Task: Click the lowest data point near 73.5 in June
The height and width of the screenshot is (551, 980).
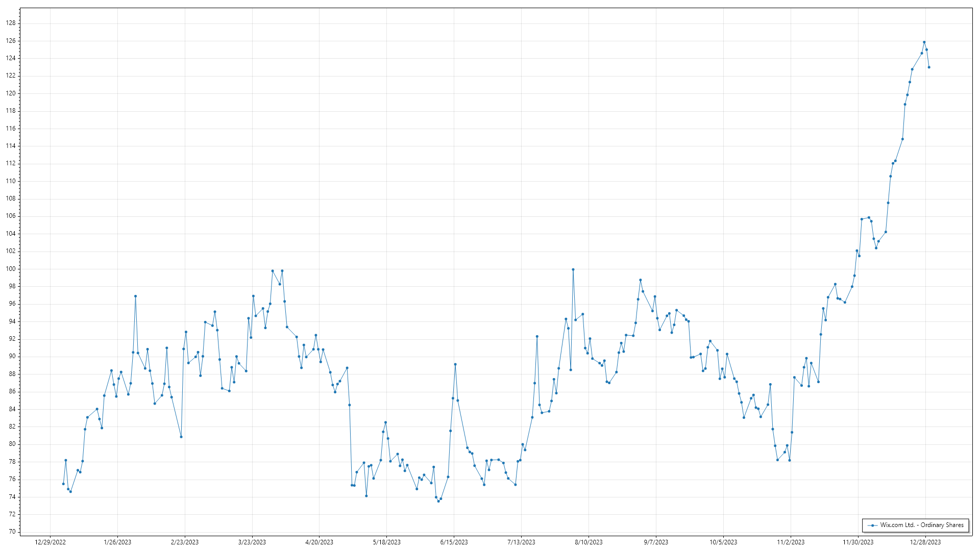Action: click(438, 501)
